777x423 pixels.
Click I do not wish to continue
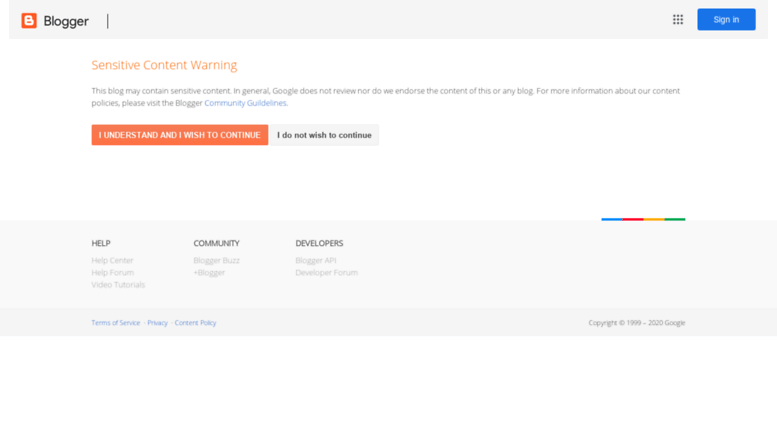tap(324, 135)
